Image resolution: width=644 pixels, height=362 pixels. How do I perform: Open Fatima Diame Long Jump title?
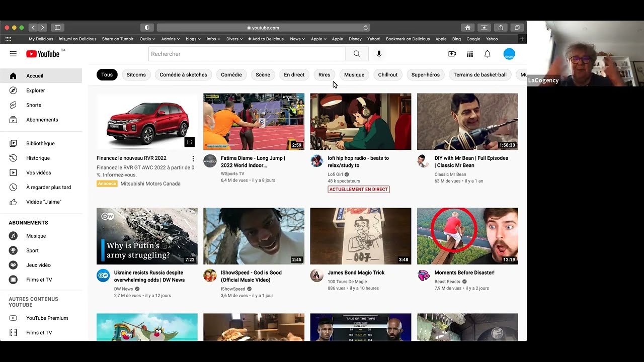(x=253, y=161)
